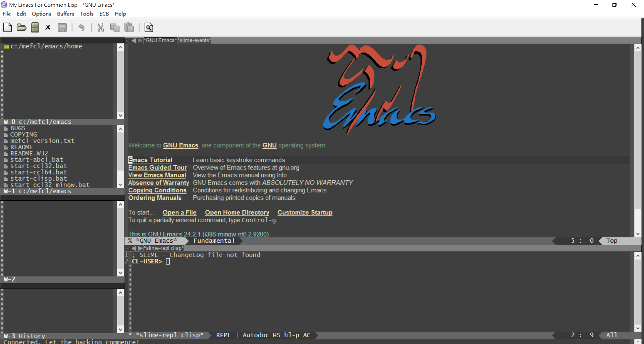Click the View Emacs Manual link
This screenshot has height=344, width=644.
tap(157, 175)
